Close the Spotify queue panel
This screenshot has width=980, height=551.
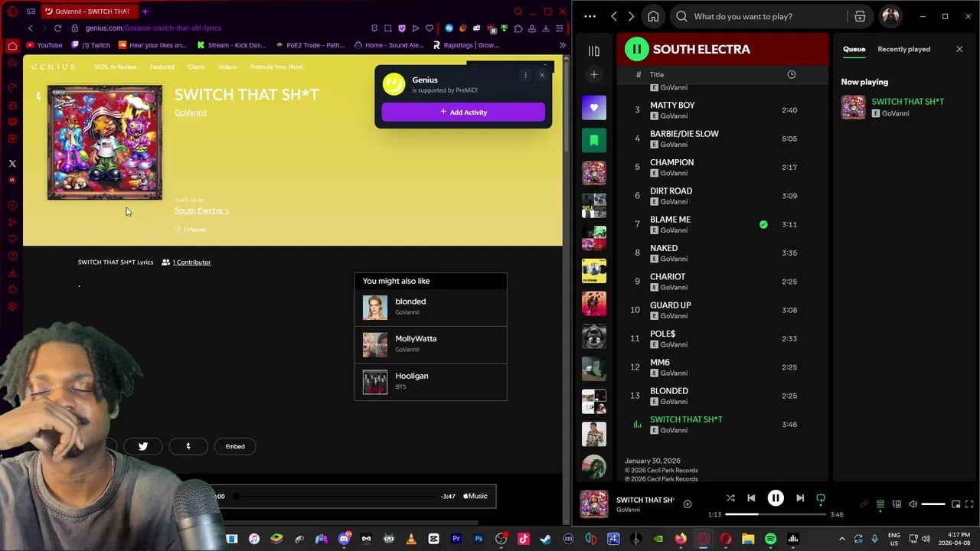pos(959,49)
